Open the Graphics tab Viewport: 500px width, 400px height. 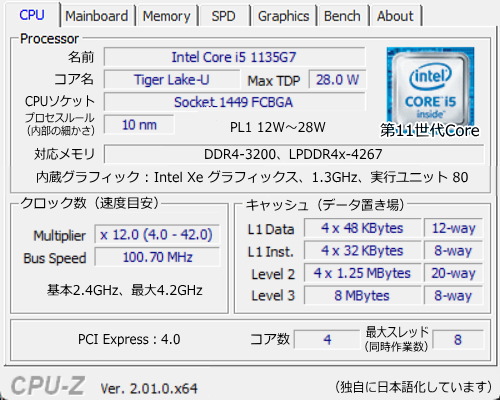[x=283, y=16]
